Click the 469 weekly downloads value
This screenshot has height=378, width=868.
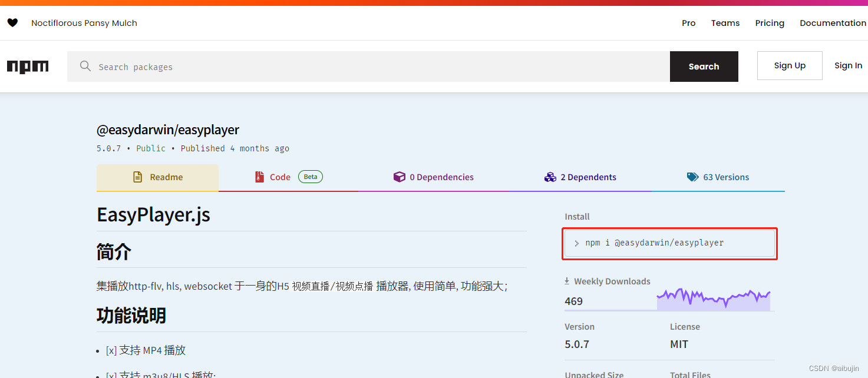point(573,301)
